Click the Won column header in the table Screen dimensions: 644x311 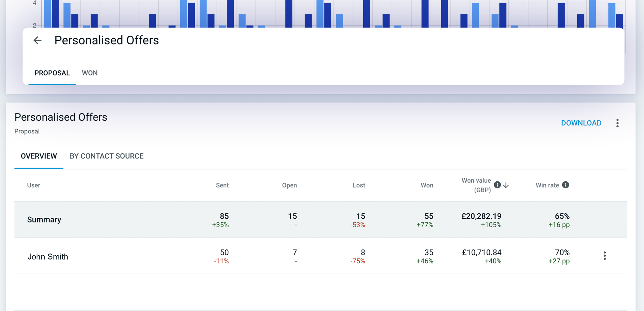(427, 185)
